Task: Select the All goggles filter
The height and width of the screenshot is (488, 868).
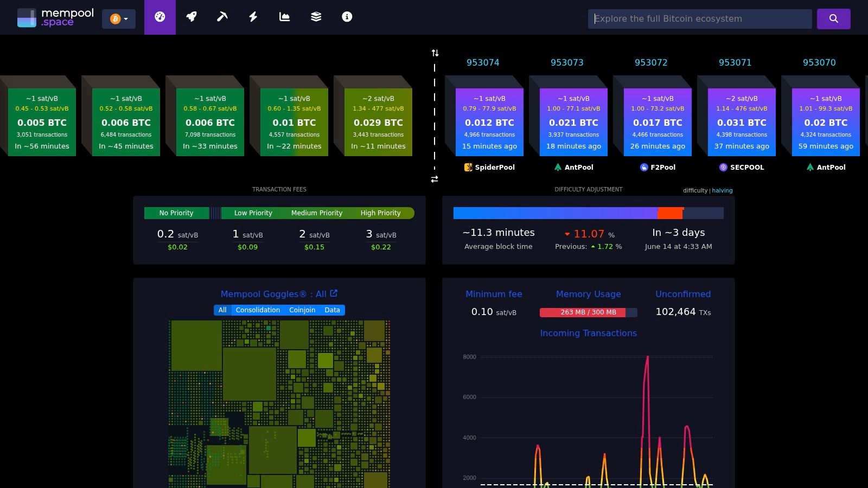Action: [x=222, y=310]
